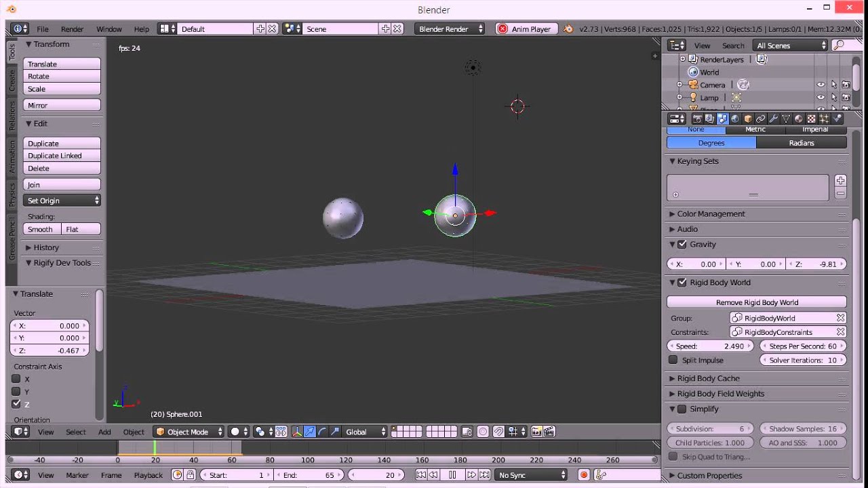
Task: Click the rigid body Speed slider field
Action: pyautogui.click(x=710, y=346)
